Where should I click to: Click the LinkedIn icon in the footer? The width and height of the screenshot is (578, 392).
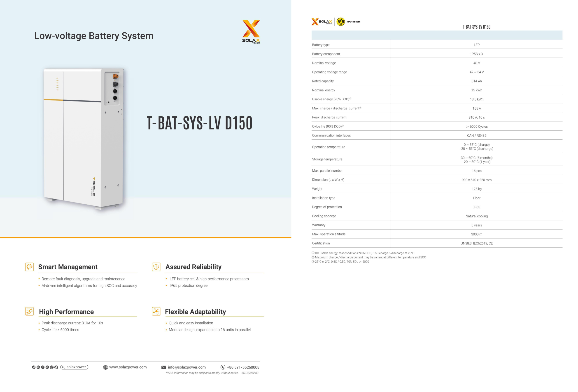[x=38, y=367]
